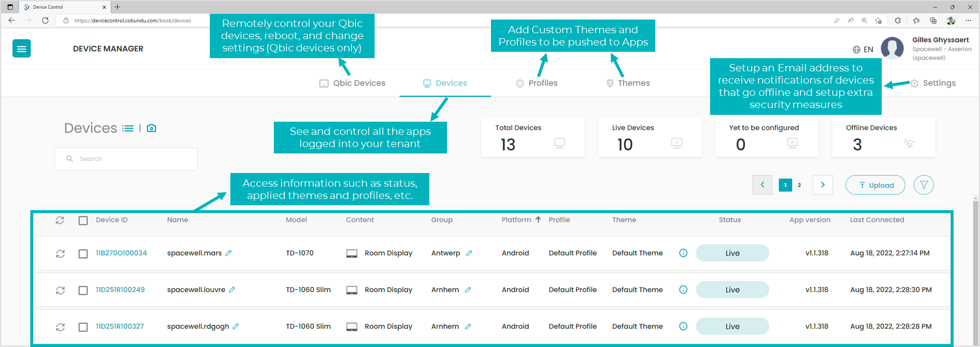Image resolution: width=980 pixels, height=347 pixels.
Task: Show status info for spacewell.rdgogh
Action: coord(683,326)
